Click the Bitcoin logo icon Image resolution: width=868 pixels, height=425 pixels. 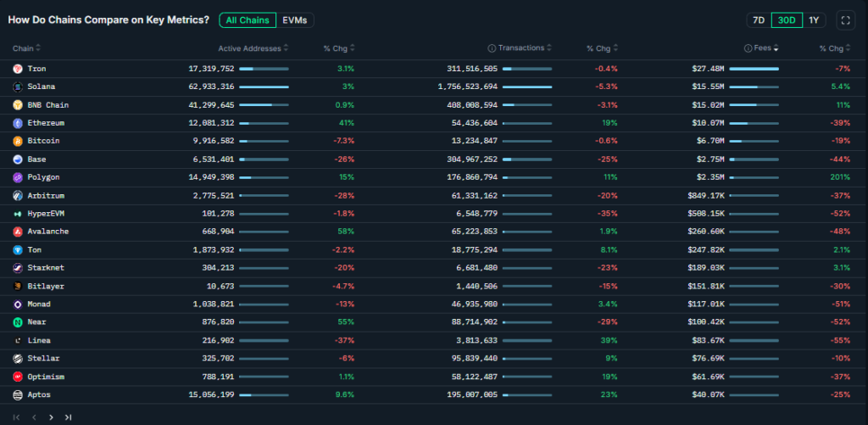coord(18,141)
